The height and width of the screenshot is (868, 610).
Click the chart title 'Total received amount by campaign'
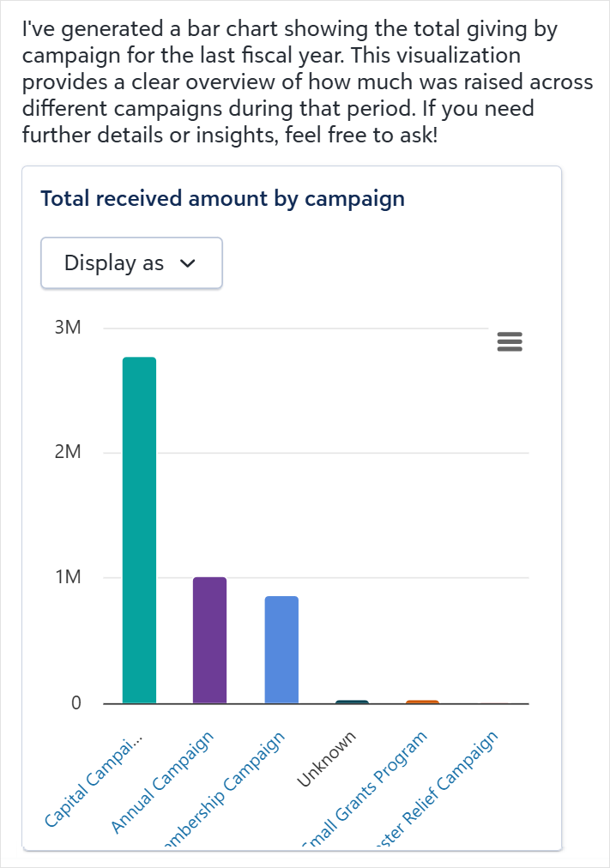pyautogui.click(x=222, y=199)
